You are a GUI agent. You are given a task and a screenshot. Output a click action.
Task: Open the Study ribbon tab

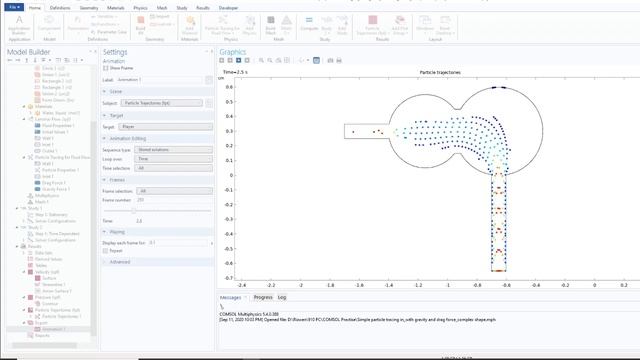[x=182, y=8]
